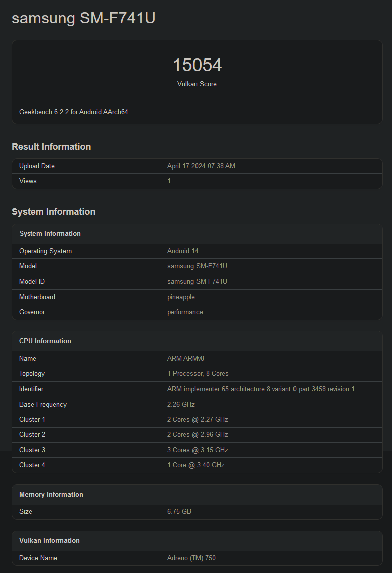The height and width of the screenshot is (573, 392).
Task: Click the 15054 Vulkan score number
Action: point(197,65)
